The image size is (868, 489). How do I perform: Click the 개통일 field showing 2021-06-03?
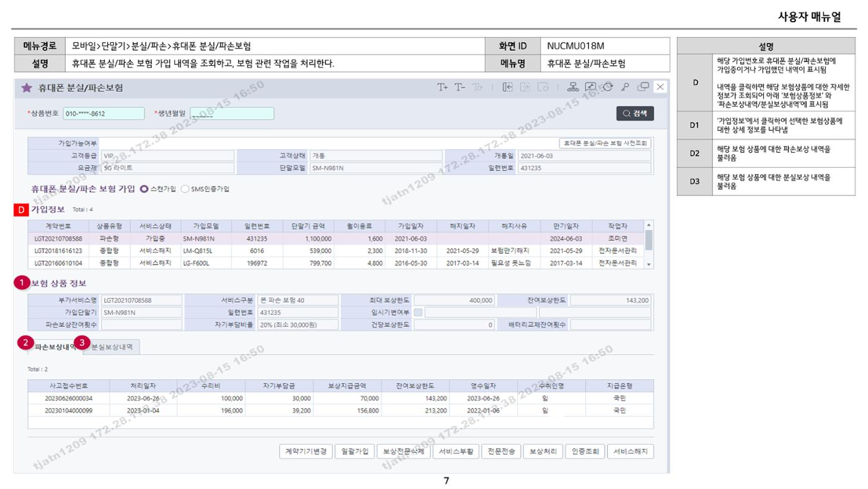tap(585, 155)
